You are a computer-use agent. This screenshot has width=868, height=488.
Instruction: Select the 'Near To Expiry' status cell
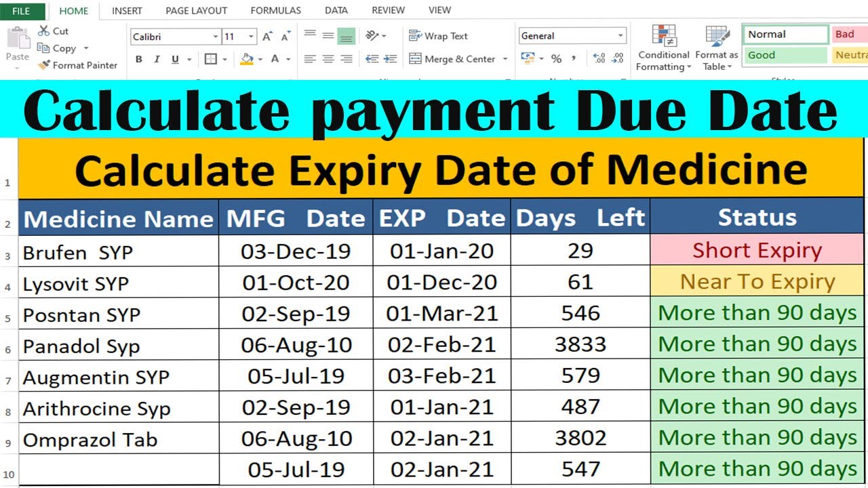point(757,281)
